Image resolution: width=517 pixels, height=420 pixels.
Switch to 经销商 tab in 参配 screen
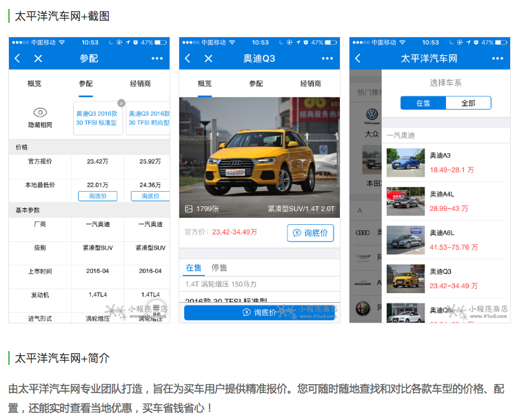coord(141,83)
